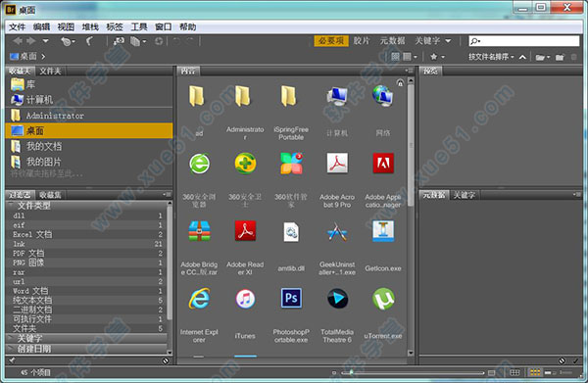
Task: Switch to 胶片 workspace
Action: tap(361, 40)
